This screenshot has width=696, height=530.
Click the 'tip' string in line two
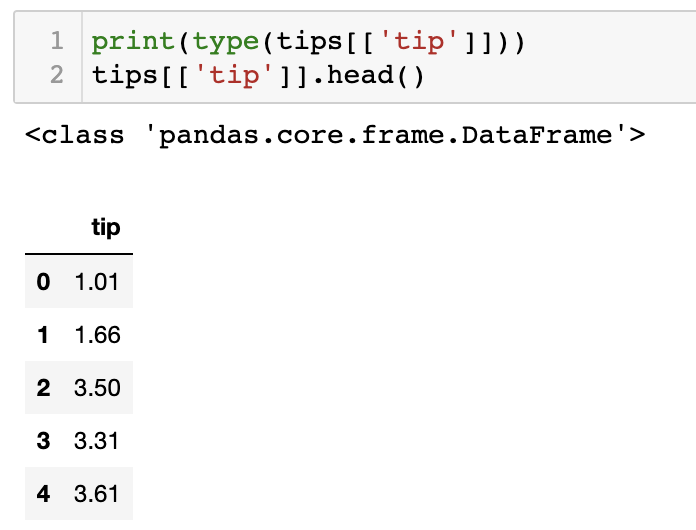click(233, 76)
